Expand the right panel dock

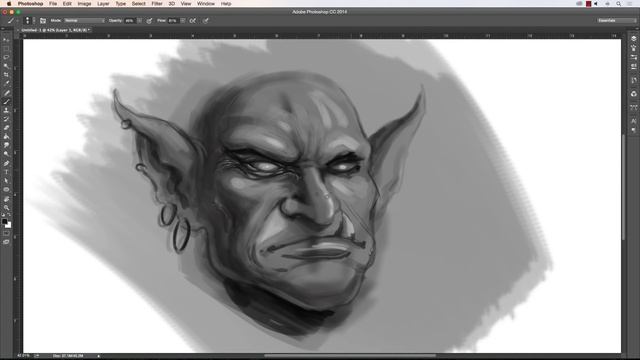[x=637, y=29]
